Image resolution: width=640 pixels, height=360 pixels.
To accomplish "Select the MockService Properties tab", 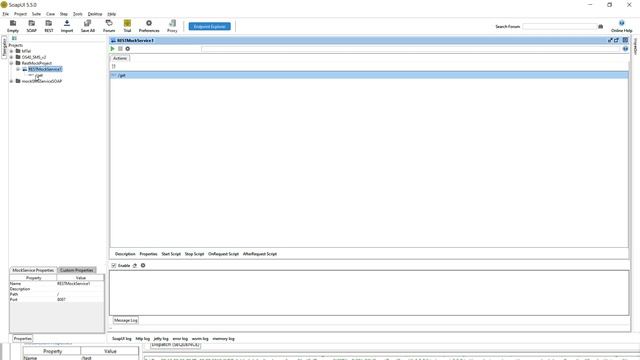I will 33,270.
